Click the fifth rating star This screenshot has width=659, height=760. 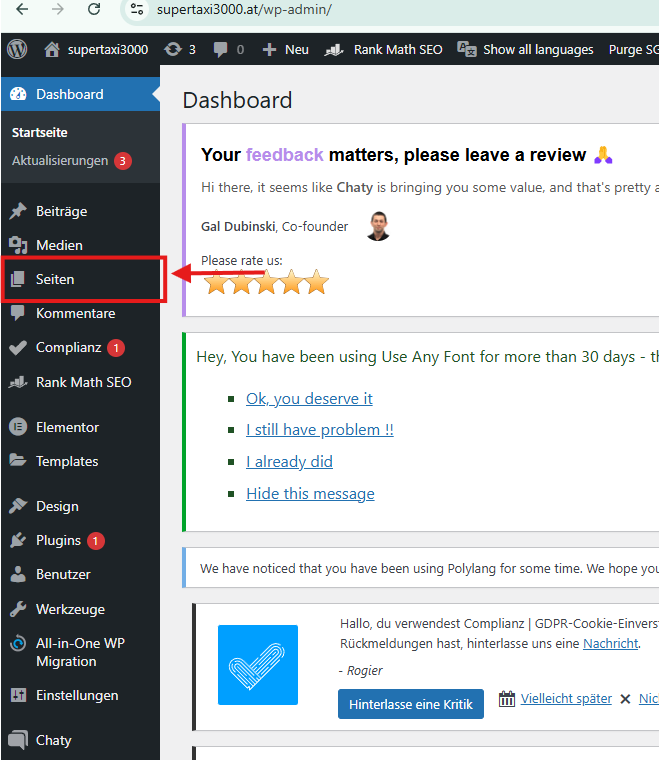pyautogui.click(x=317, y=282)
